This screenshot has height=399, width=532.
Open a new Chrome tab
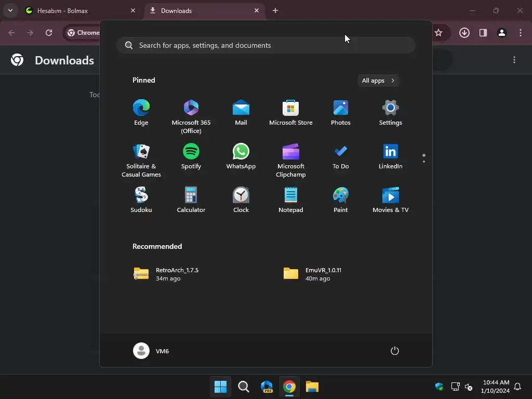coord(275,10)
